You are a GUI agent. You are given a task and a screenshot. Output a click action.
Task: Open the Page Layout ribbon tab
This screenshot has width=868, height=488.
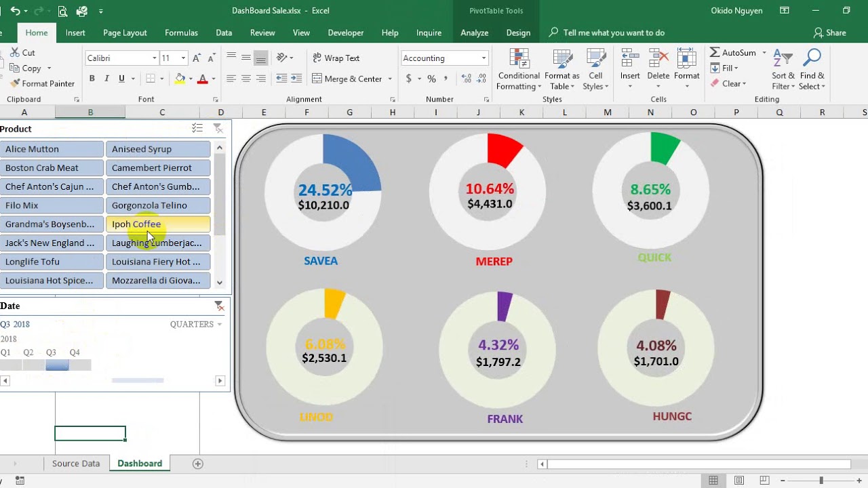(125, 33)
